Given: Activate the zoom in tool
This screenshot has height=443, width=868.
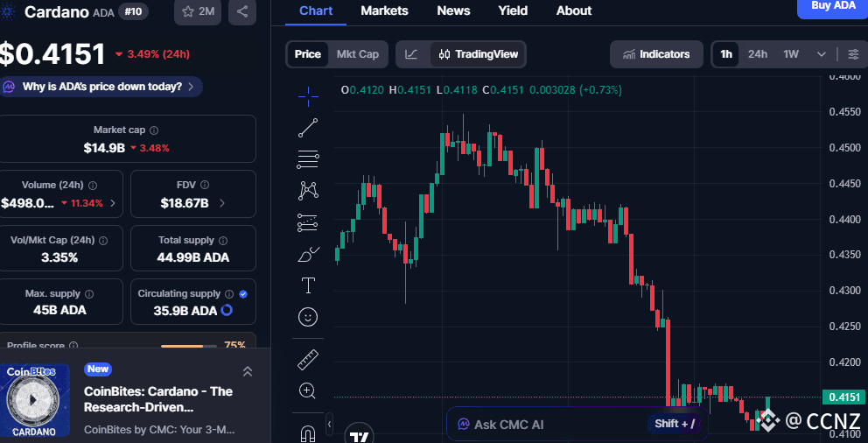Looking at the screenshot, I should (x=308, y=391).
